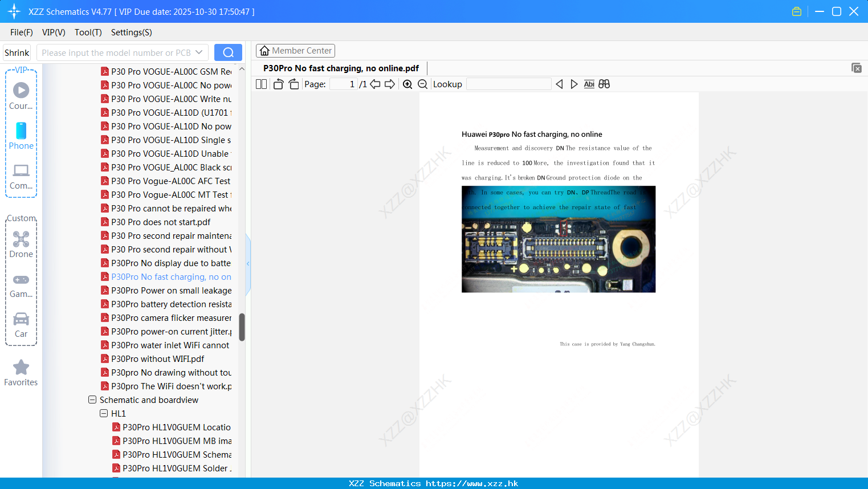Click the blue search button
This screenshot has height=489, width=868.
pos(228,52)
